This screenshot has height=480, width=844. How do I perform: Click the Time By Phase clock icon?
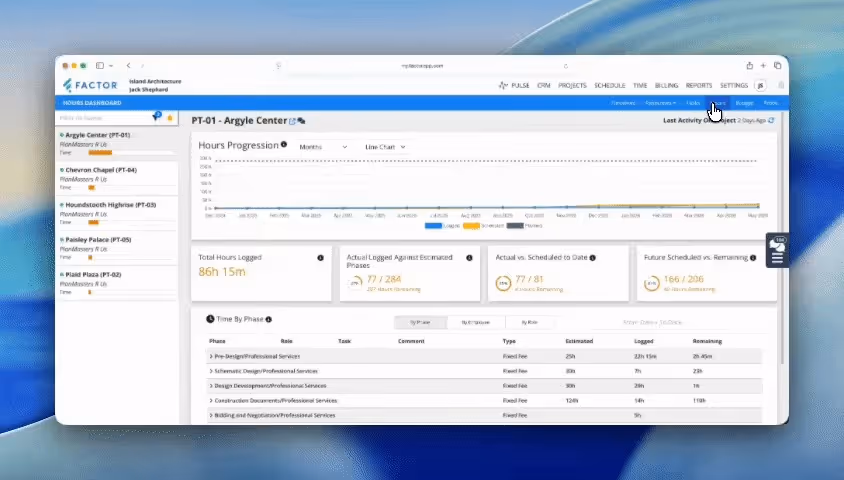tap(210, 319)
